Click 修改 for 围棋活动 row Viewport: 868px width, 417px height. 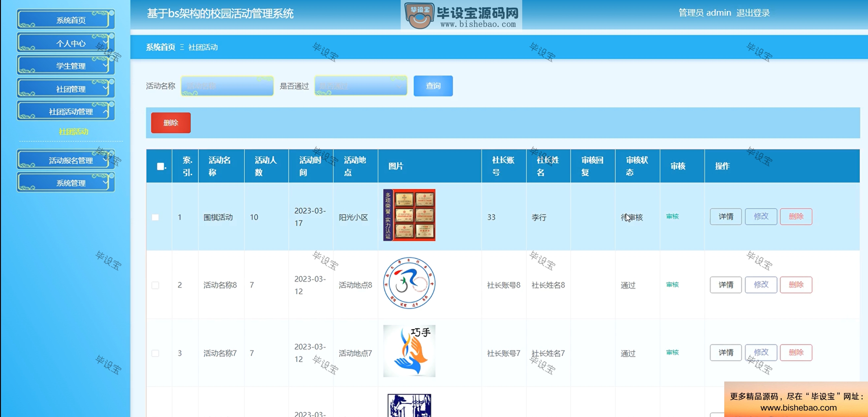pos(761,216)
